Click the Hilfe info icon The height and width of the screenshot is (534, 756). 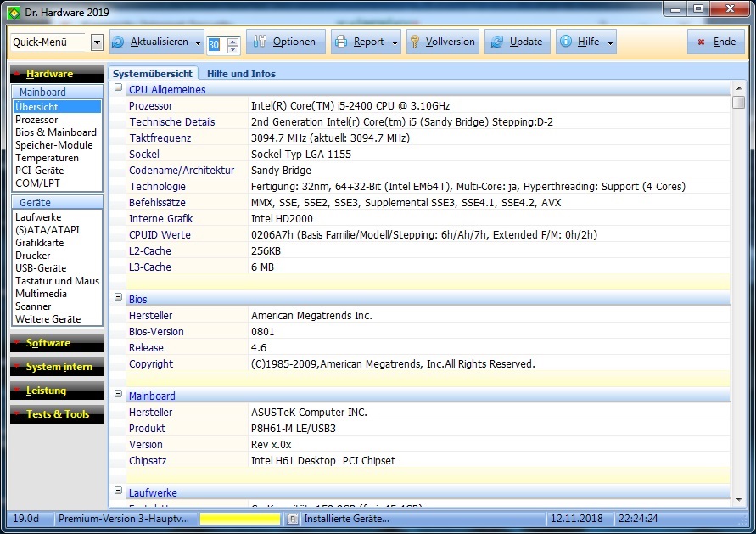(566, 42)
